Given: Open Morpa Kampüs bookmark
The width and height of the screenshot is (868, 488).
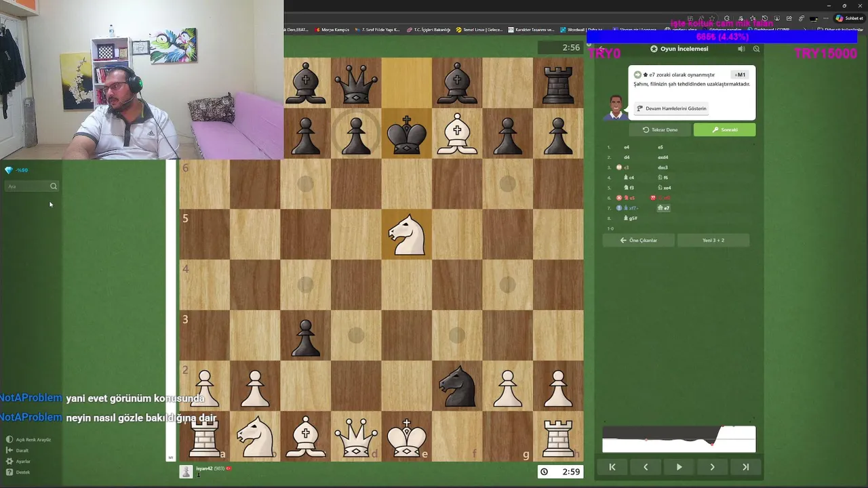Looking at the screenshot, I should click(x=332, y=30).
